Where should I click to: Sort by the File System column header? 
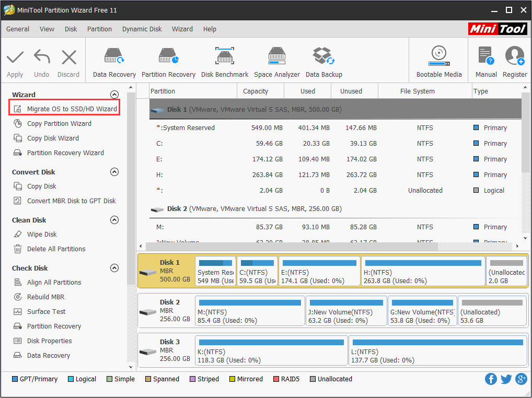[x=425, y=91]
